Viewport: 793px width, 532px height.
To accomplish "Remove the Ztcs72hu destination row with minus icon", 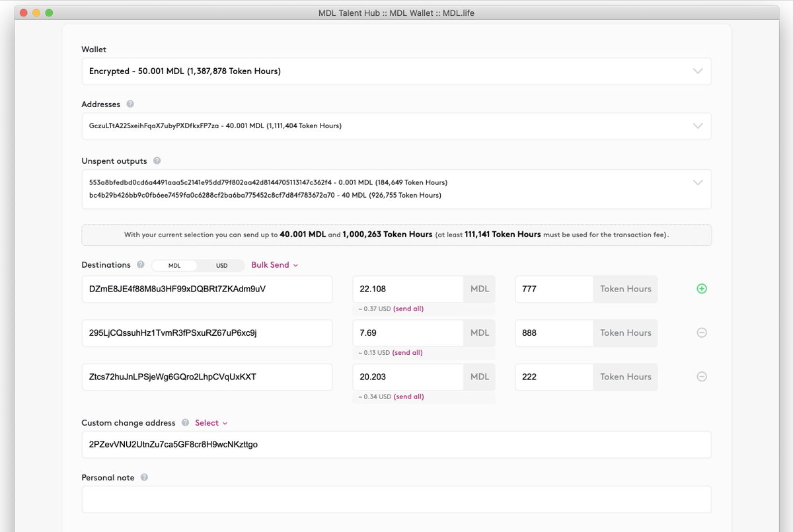I will (702, 377).
